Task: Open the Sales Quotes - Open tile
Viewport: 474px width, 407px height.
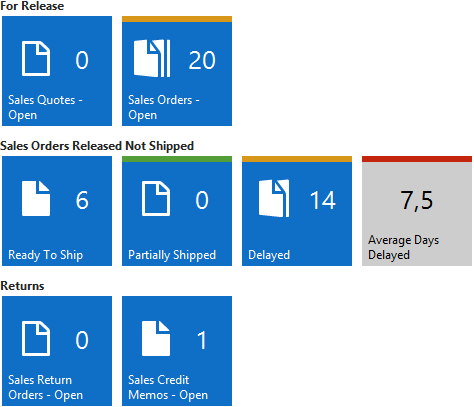Action: [57, 71]
